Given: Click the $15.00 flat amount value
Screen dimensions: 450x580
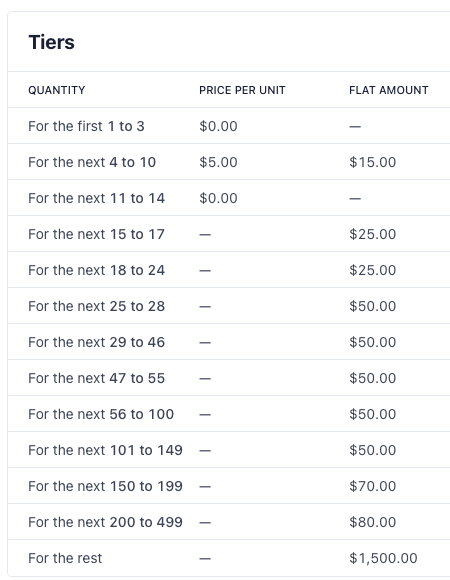Looking at the screenshot, I should pos(373,162).
